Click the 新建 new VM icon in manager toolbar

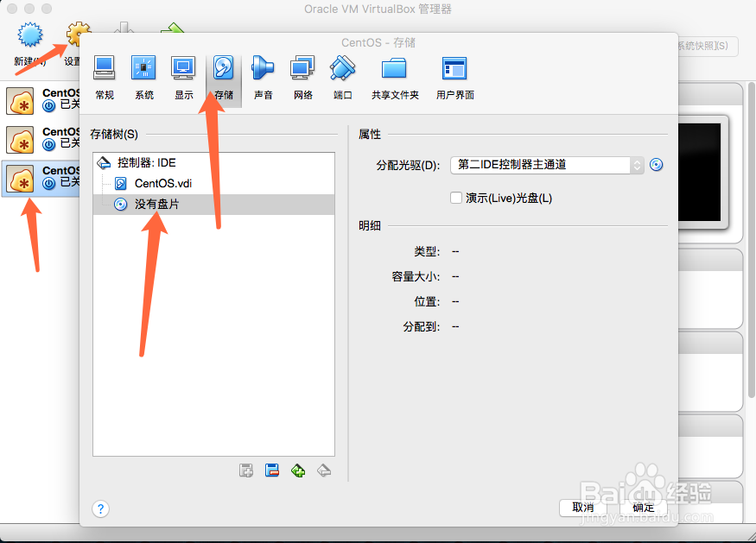pyautogui.click(x=30, y=35)
